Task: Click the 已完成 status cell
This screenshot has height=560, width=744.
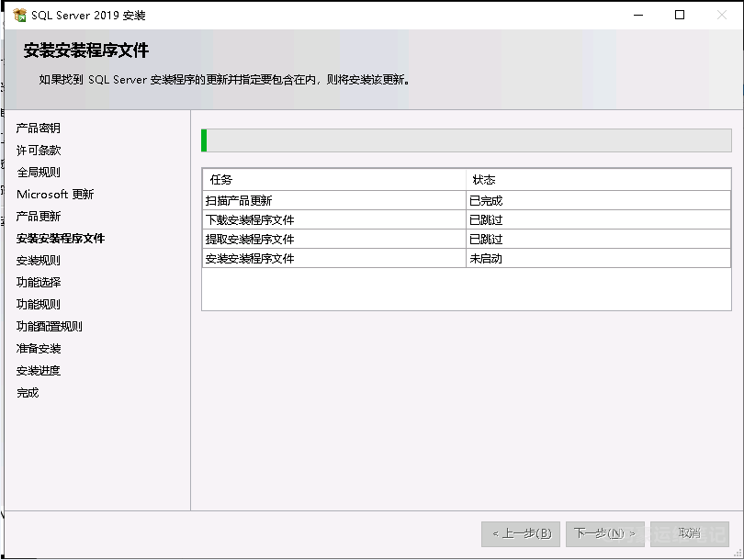Action: coord(598,200)
